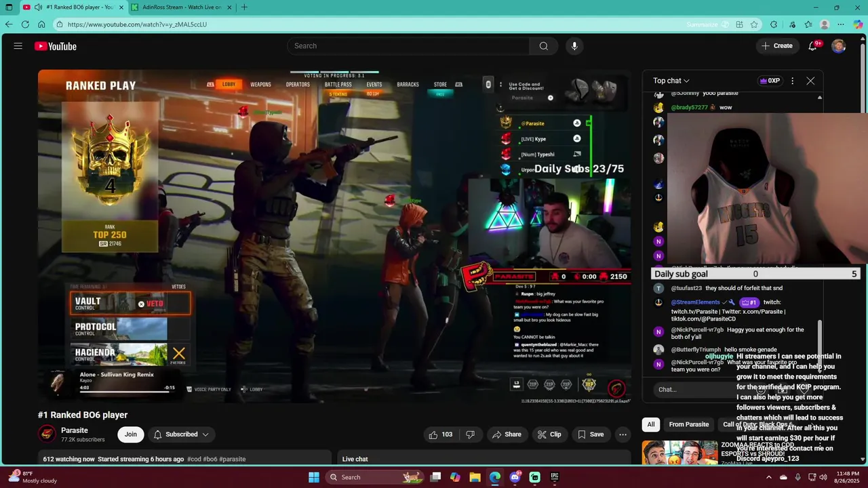
Task: Click the browser address bar URL
Action: (137, 24)
